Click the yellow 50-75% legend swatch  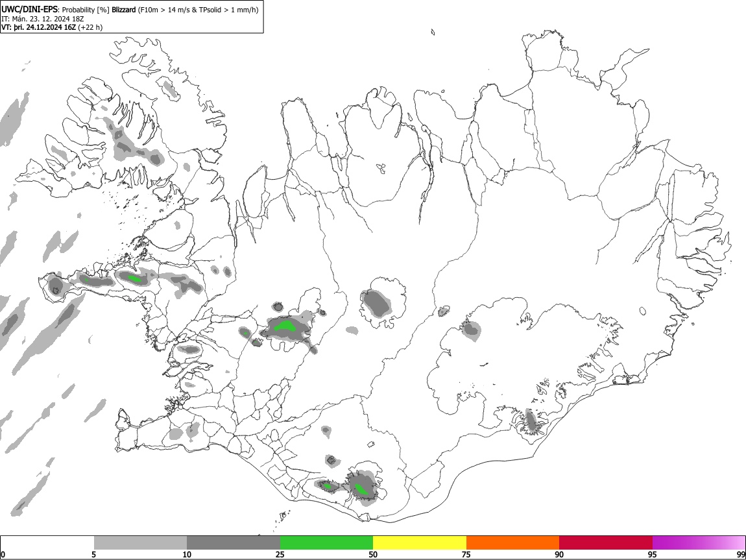(x=420, y=543)
